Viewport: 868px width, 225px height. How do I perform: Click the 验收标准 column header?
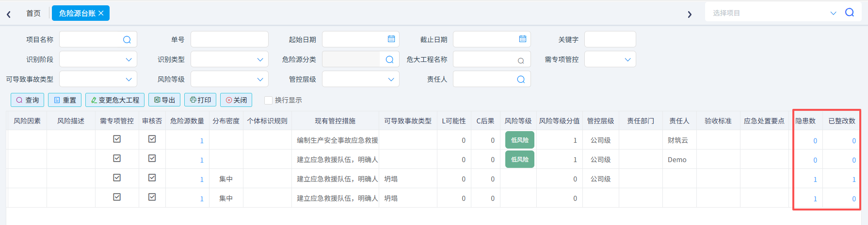pyautogui.click(x=718, y=121)
